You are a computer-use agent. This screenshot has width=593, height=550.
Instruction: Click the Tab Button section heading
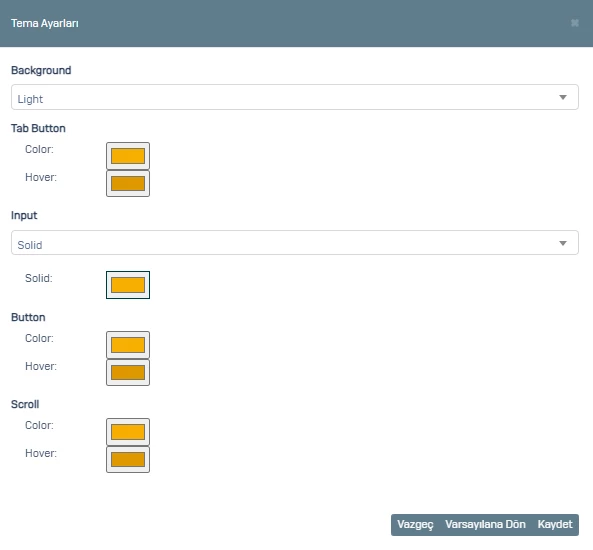point(38,128)
